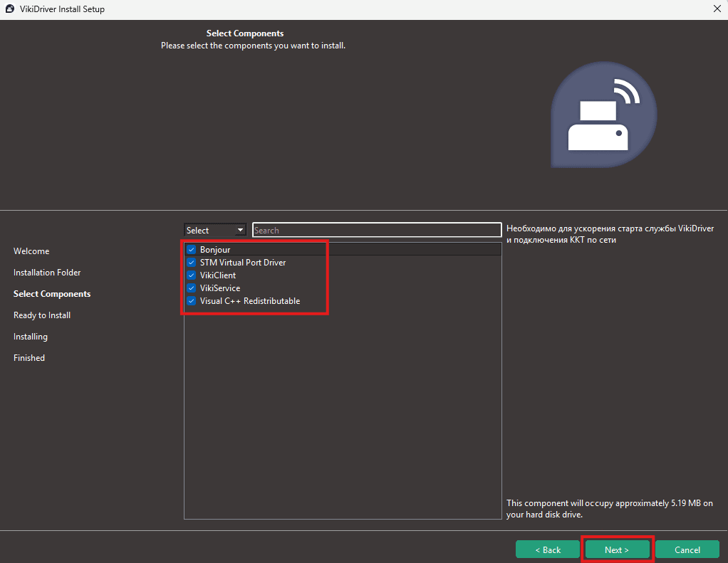Cancel the installation
Screen dimensions: 728x563
[x=687, y=549]
